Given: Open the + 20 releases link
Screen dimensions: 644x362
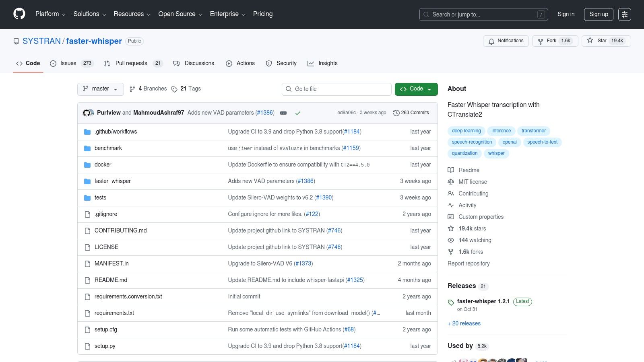Looking at the screenshot, I should click(464, 323).
